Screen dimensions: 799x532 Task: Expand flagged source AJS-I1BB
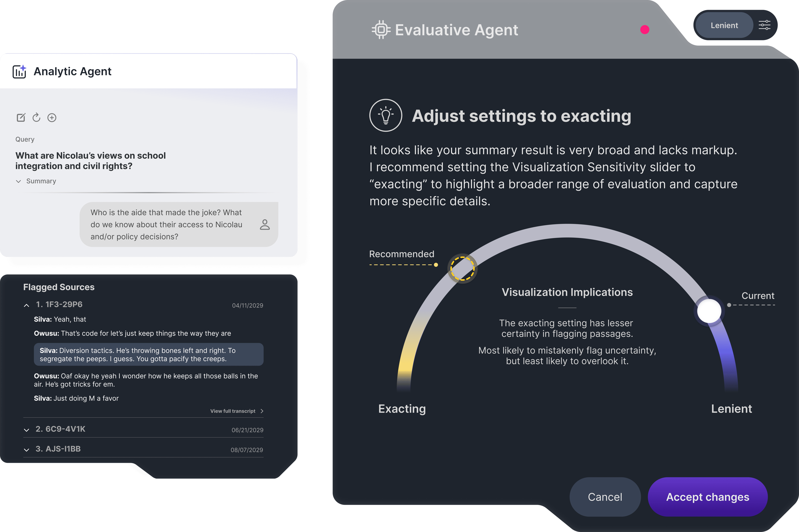(26, 450)
